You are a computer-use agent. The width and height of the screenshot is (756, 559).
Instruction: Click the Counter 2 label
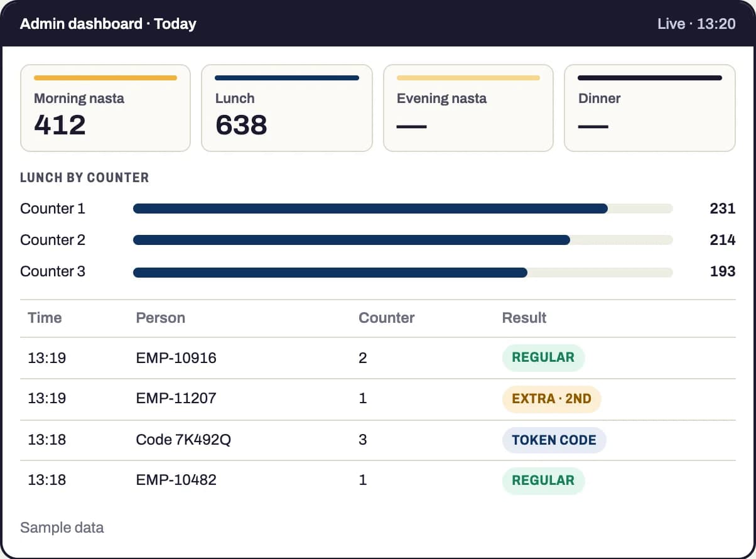click(53, 240)
